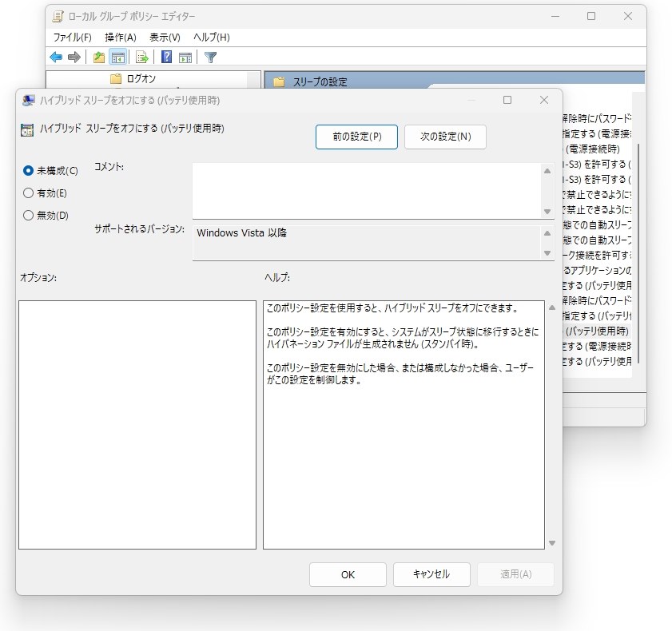Click the comment box scroll-down arrow
The height and width of the screenshot is (631, 672).
coord(547,211)
